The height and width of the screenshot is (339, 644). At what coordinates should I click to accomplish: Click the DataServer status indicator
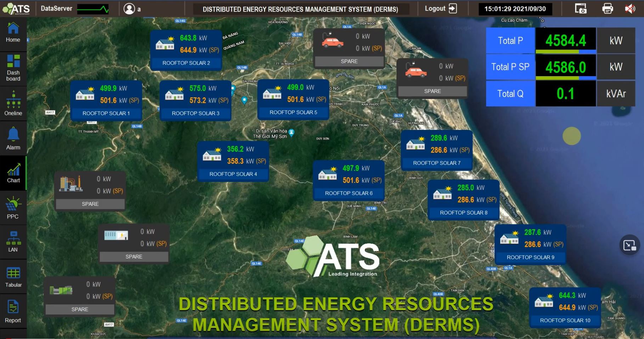(93, 9)
